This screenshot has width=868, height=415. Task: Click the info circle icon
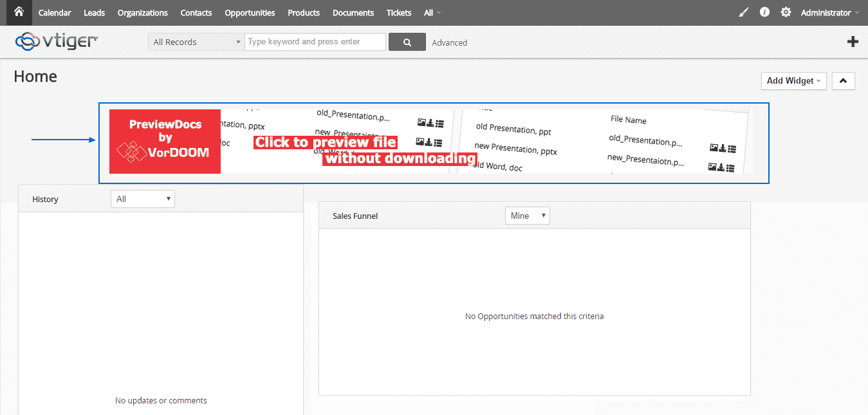click(764, 12)
